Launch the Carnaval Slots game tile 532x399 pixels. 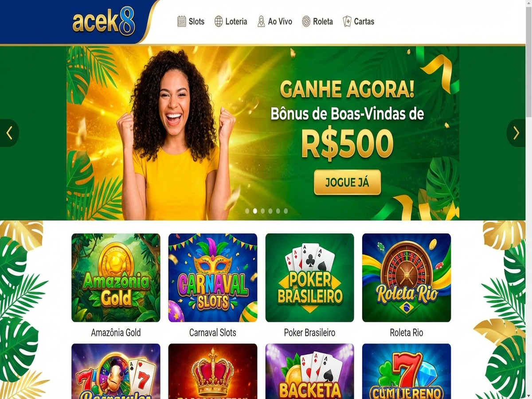tap(213, 278)
